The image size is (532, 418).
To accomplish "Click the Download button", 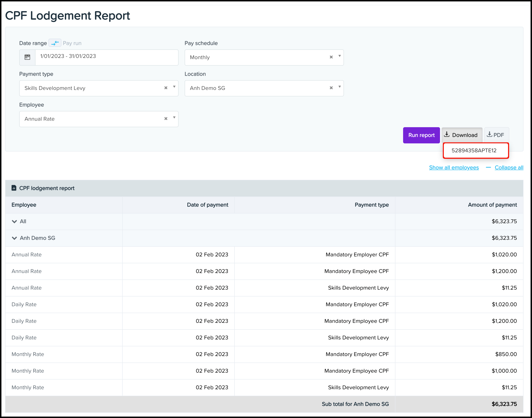I will pos(461,135).
